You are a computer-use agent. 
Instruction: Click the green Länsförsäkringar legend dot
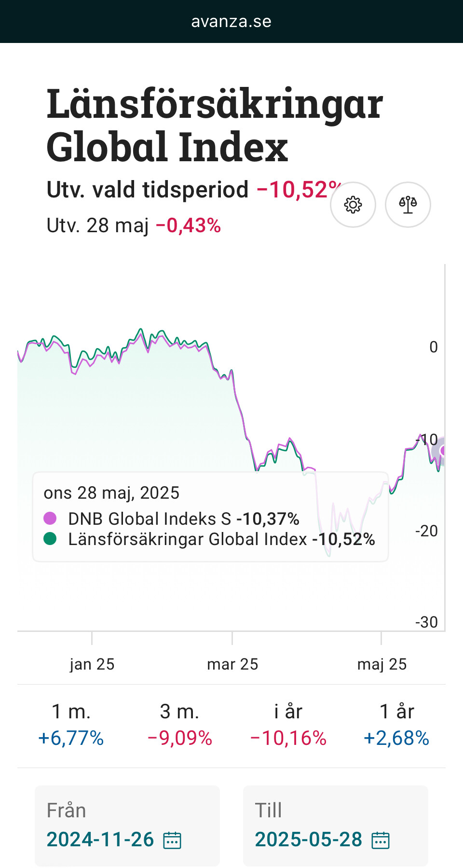coord(50,539)
